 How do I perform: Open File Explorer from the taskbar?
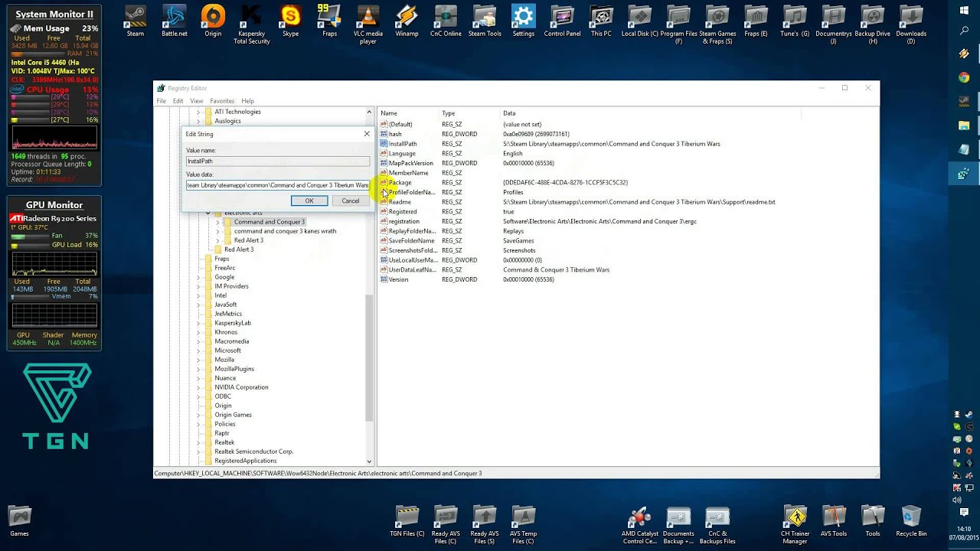(x=965, y=125)
